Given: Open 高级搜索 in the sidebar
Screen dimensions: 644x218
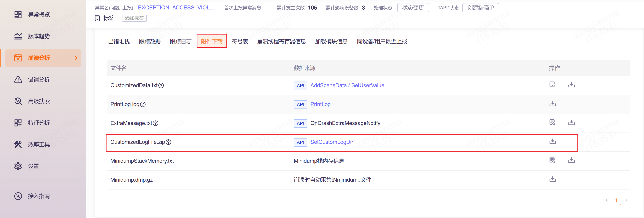Looking at the screenshot, I should coord(39,101).
